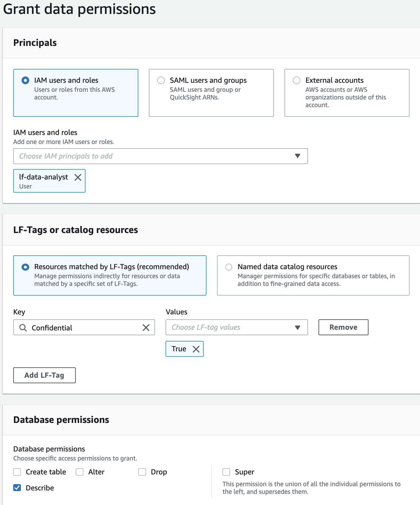Image resolution: width=420 pixels, height=505 pixels.
Task: Remove the True LF-tag value
Action: [196, 349]
